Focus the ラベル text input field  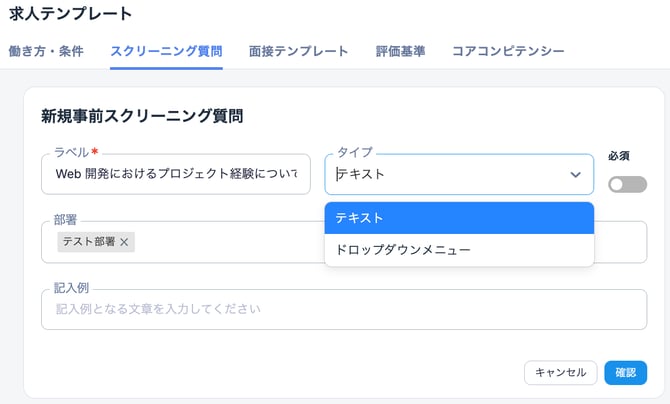[x=176, y=174]
